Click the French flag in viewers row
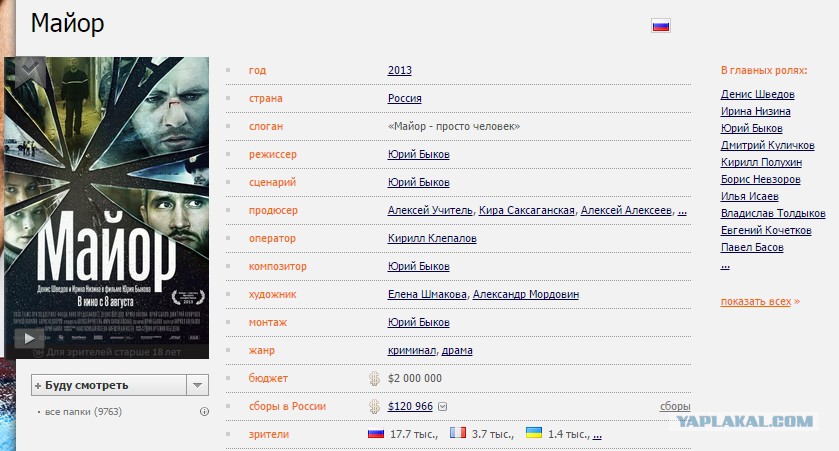The width and height of the screenshot is (839, 451). (458, 433)
